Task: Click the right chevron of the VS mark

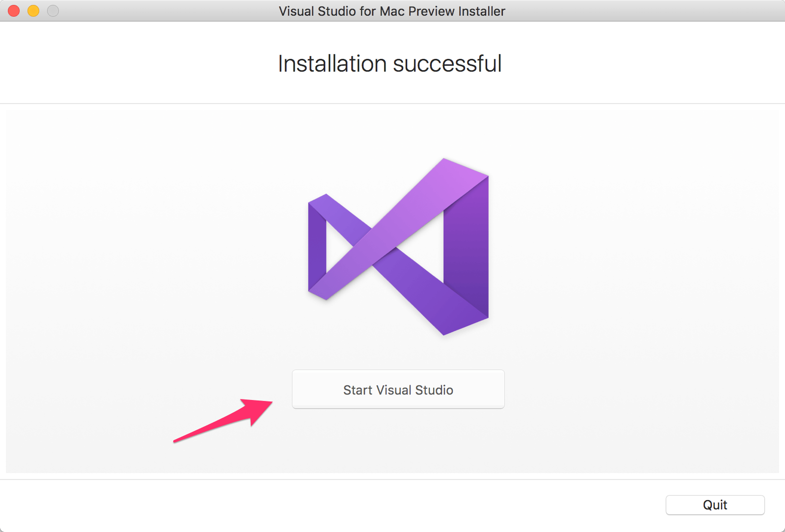Action: [469, 245]
